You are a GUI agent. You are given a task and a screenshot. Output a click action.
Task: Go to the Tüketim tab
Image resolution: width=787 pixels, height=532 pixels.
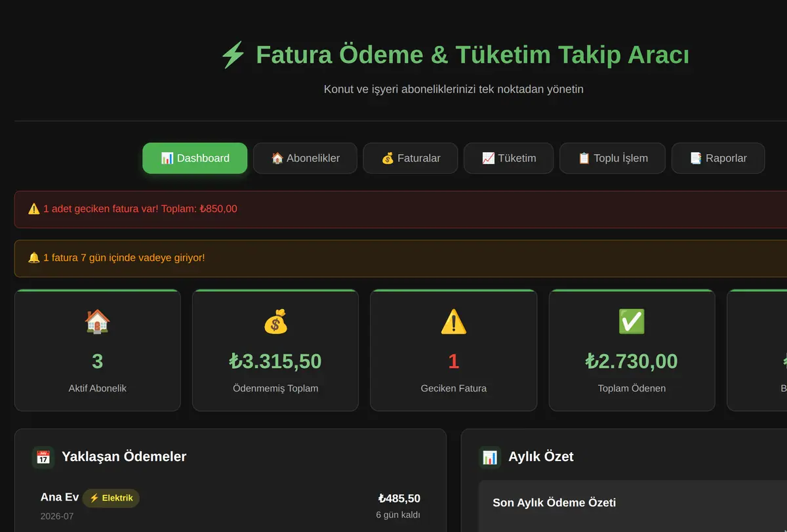pos(508,158)
